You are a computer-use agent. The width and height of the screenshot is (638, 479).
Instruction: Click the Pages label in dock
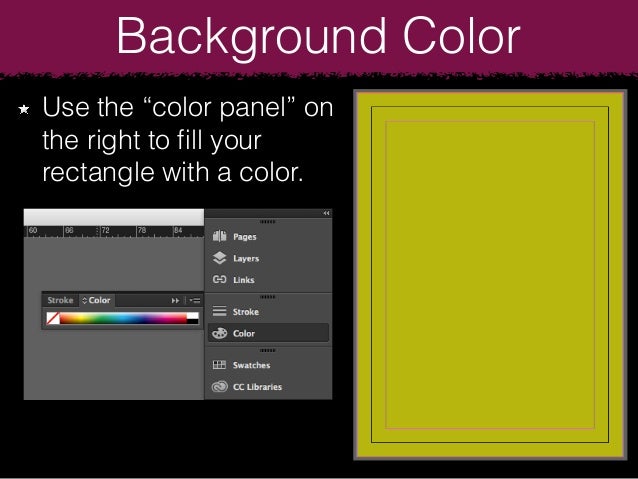point(245,237)
